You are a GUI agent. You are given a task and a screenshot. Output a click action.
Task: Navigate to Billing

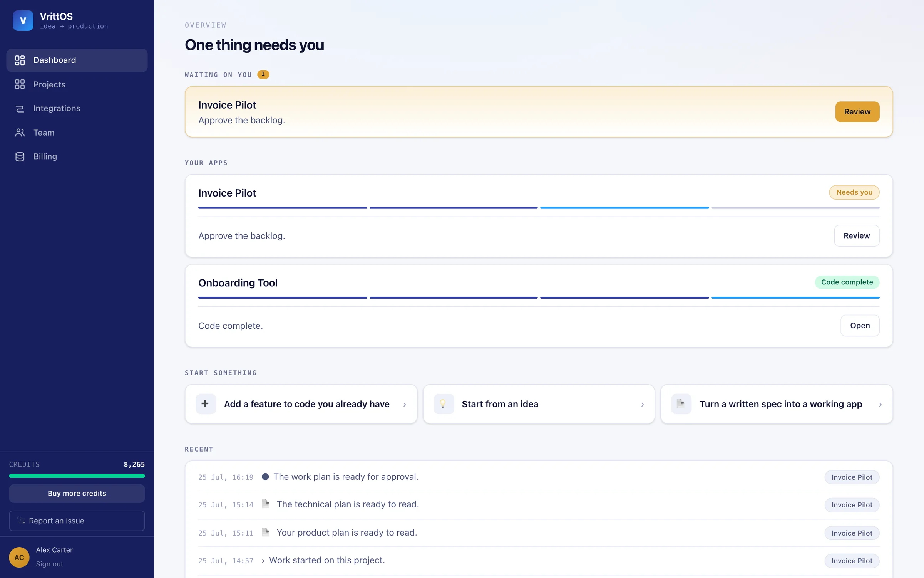pos(77,156)
